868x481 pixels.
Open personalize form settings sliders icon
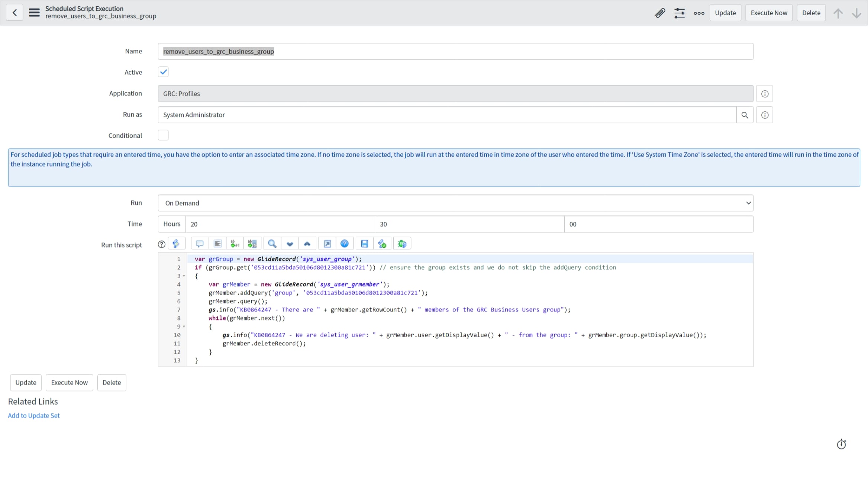pos(680,13)
